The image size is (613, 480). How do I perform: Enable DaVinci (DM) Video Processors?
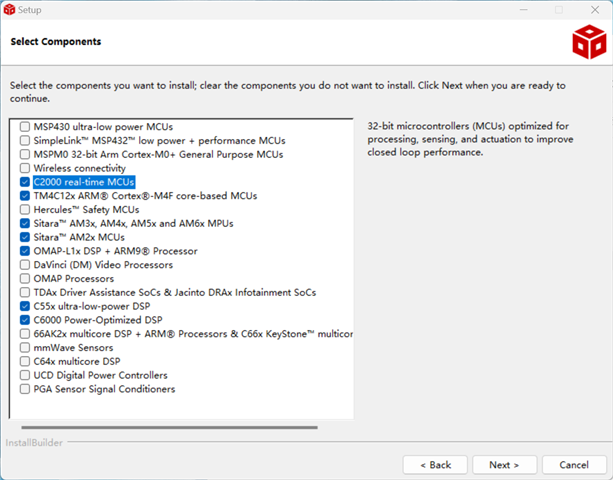tap(25, 265)
